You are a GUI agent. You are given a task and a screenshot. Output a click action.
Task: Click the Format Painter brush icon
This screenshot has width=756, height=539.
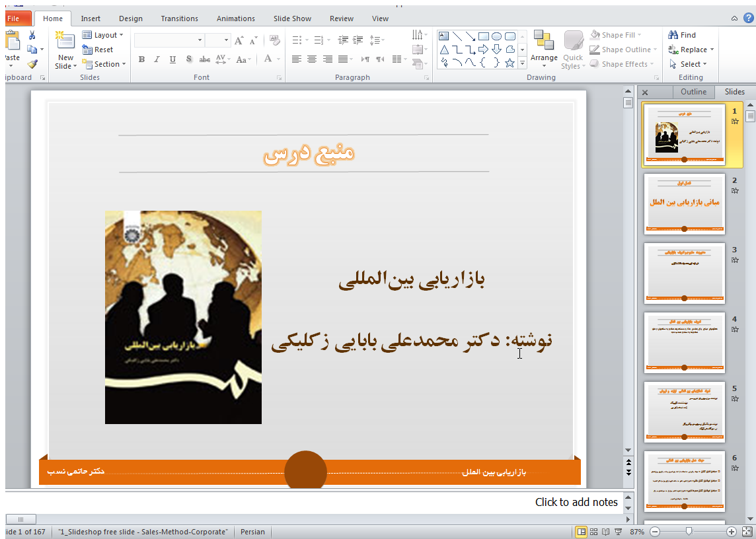32,64
